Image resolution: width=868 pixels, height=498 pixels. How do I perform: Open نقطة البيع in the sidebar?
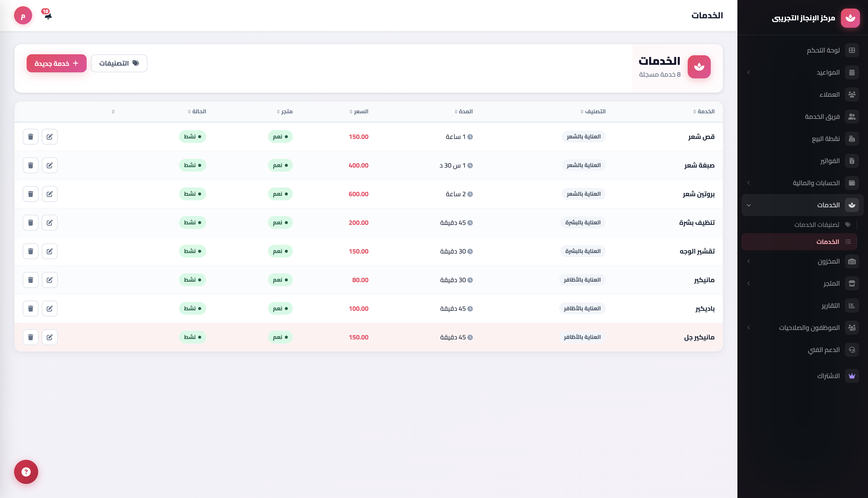click(x=802, y=138)
